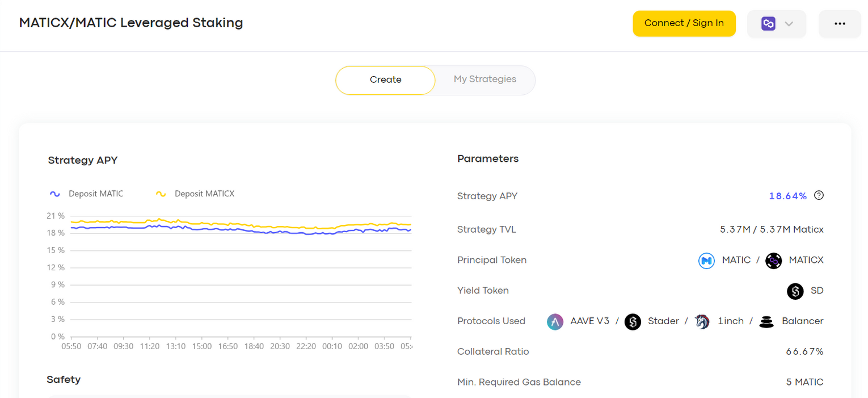Click the Strategy APY help icon
This screenshot has width=868, height=398.
(819, 196)
